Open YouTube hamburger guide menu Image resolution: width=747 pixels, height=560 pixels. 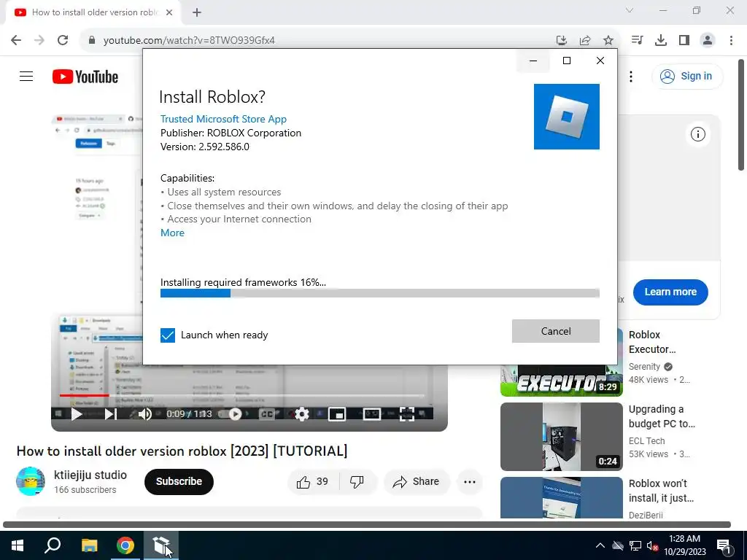pyautogui.click(x=26, y=76)
